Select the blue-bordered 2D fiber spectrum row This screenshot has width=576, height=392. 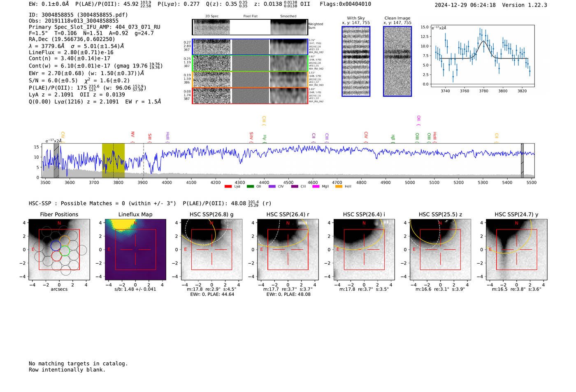250,47
